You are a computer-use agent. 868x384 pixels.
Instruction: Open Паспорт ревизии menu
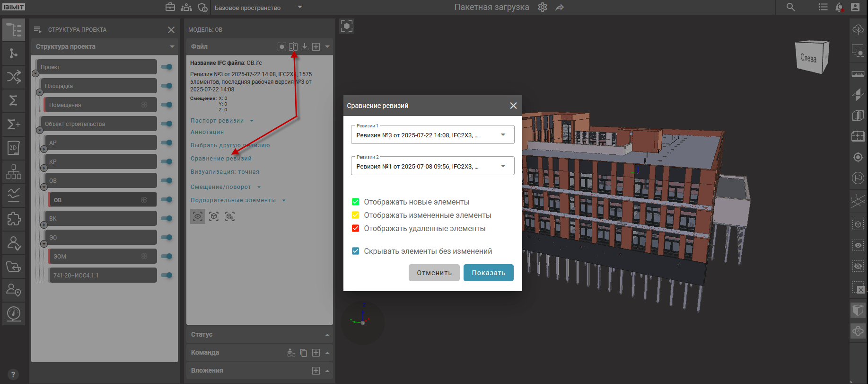[x=222, y=121]
